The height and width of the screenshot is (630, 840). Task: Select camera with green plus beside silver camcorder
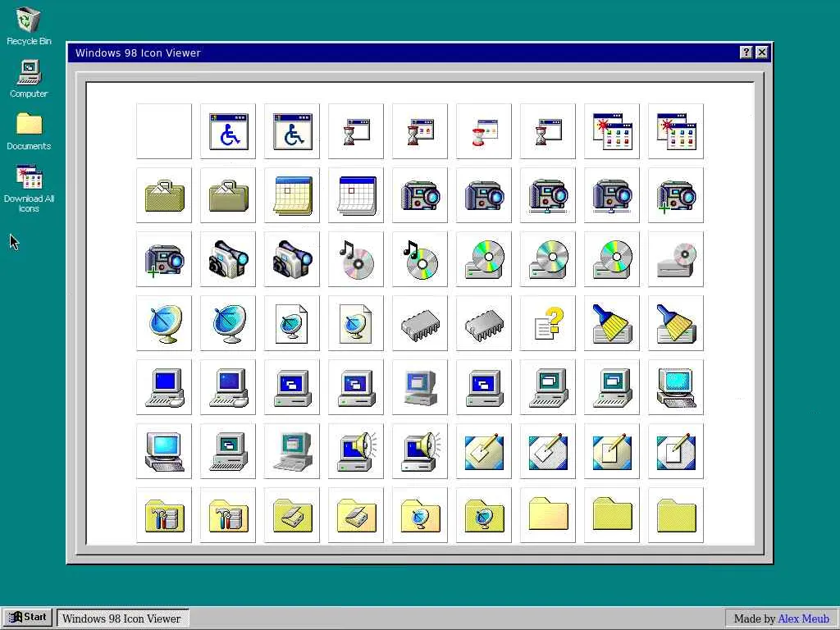coord(164,259)
